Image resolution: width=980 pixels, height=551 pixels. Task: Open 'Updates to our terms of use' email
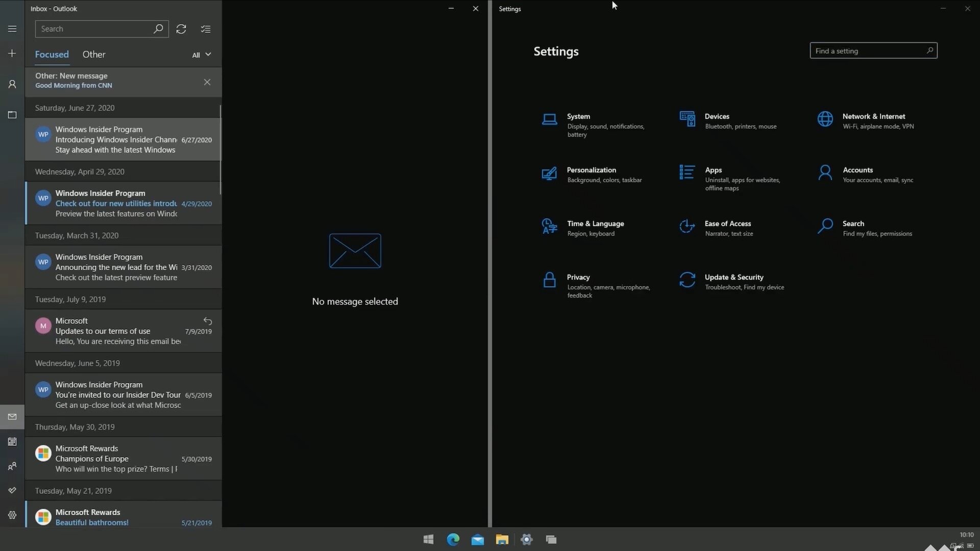pos(123,331)
